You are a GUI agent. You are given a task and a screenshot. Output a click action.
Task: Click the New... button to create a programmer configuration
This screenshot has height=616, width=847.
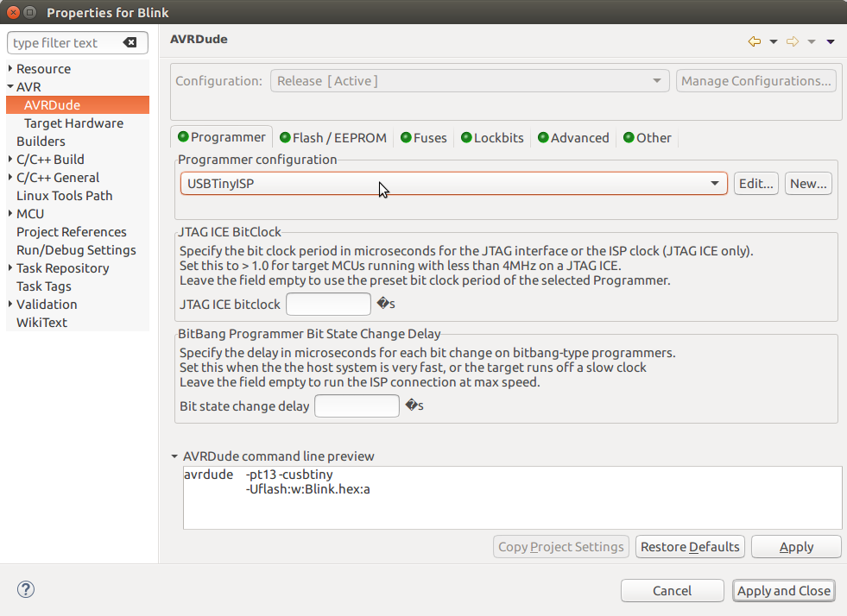(808, 183)
